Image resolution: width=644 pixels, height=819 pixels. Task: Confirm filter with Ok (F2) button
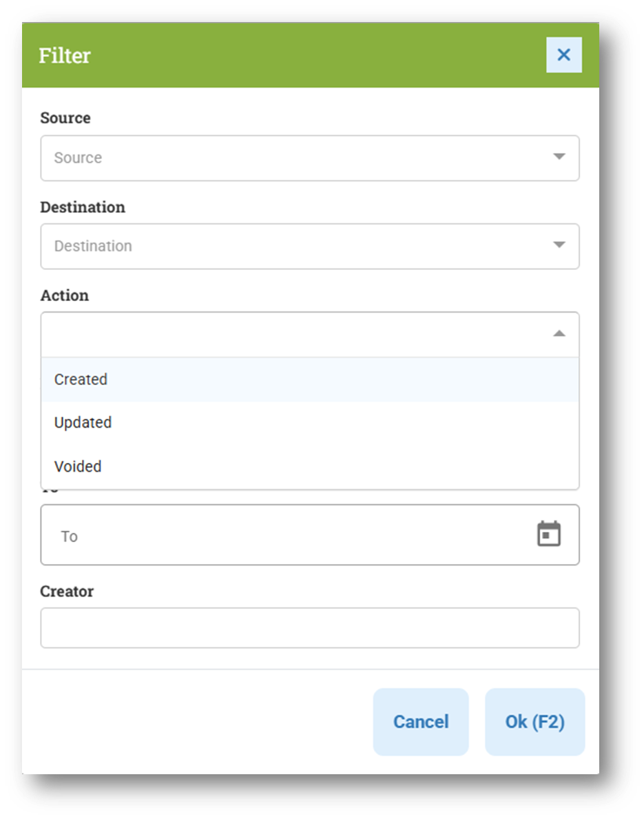click(535, 722)
